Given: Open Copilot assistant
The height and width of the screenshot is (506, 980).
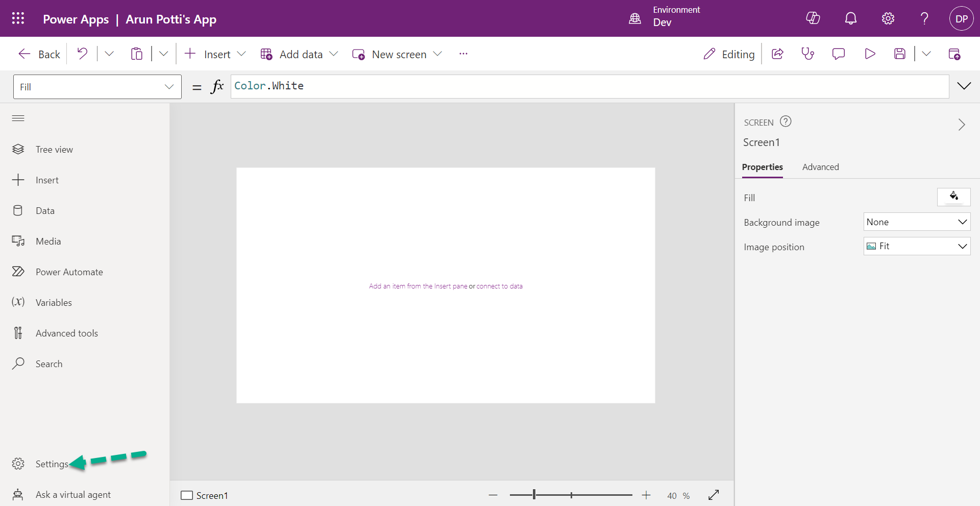Looking at the screenshot, I should 813,18.
